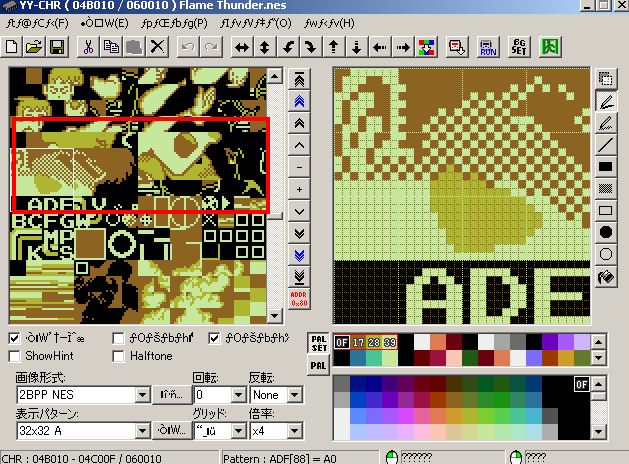Image resolution: width=629 pixels, height=464 pixels.
Task: Click the button beside the format dropdown
Action: (171, 395)
